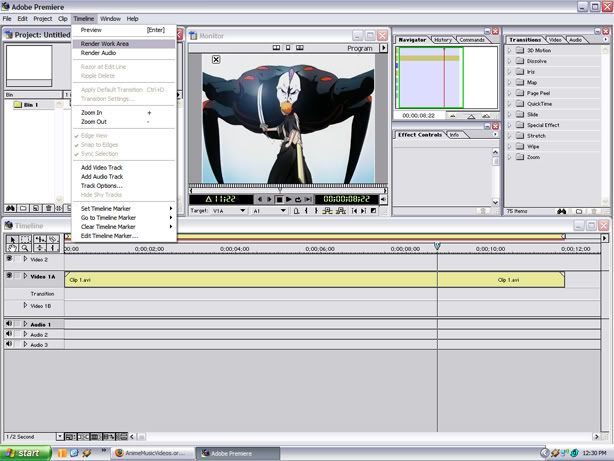Open the Target audio A1 dropdown

click(269, 211)
